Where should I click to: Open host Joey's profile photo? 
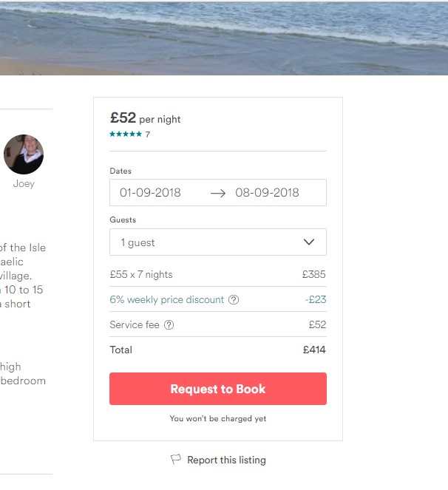point(24,154)
